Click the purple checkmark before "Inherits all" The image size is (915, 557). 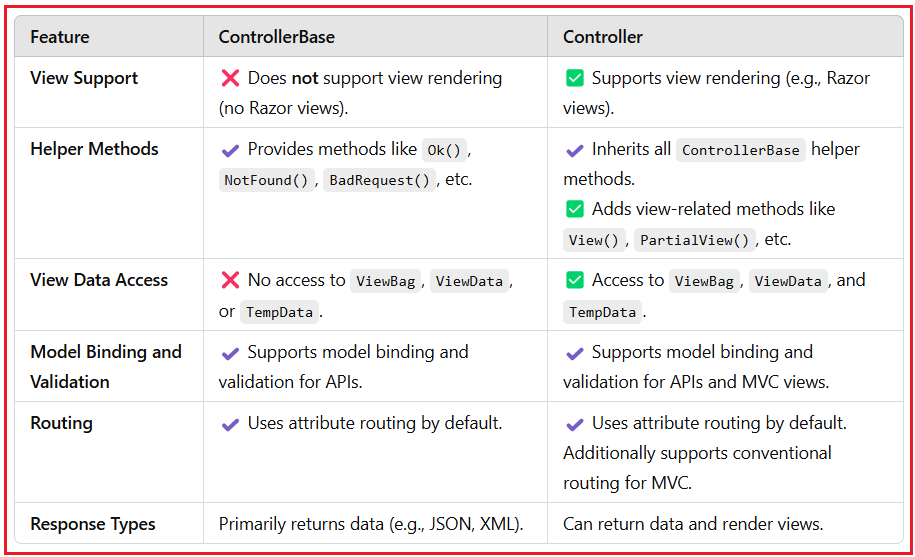tap(574, 150)
